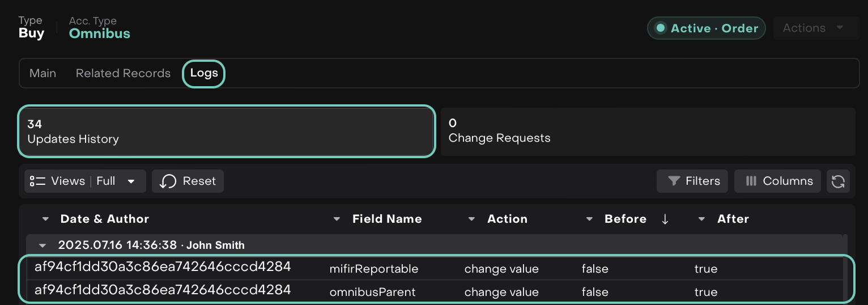Image resolution: width=868 pixels, height=305 pixels.
Task: Click the Reset circular arrow icon
Action: pyautogui.click(x=167, y=181)
